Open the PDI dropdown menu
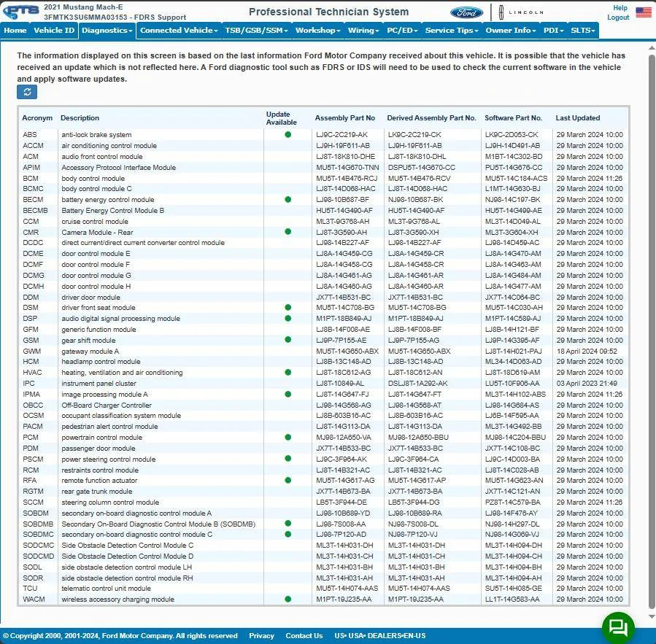Viewport: 656px width, 644px height. (x=554, y=30)
